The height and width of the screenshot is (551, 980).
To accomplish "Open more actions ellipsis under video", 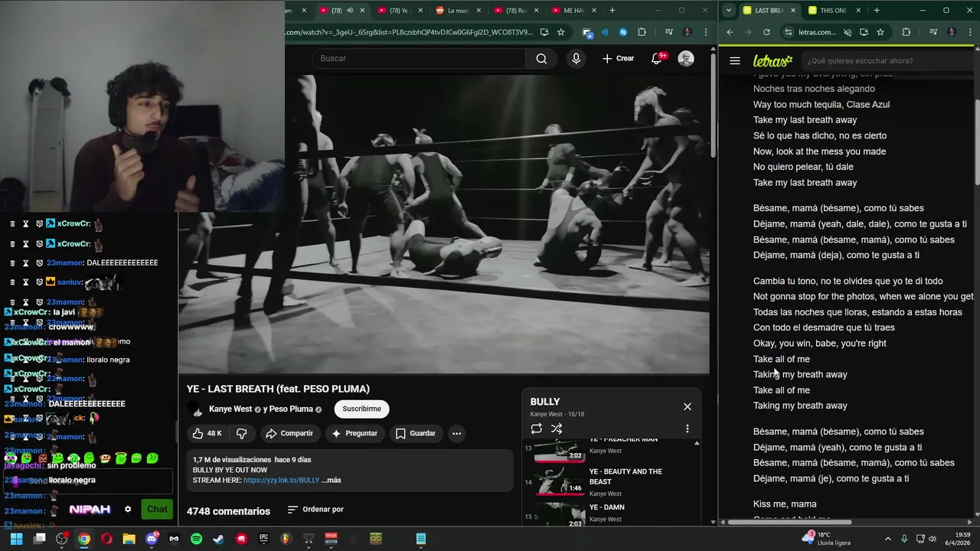I will (x=456, y=433).
